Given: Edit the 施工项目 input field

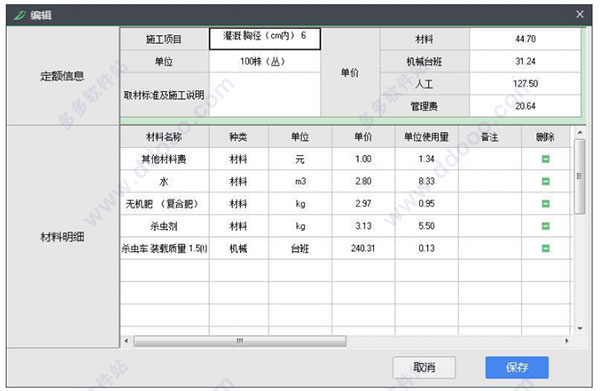Looking at the screenshot, I should tap(265, 39).
